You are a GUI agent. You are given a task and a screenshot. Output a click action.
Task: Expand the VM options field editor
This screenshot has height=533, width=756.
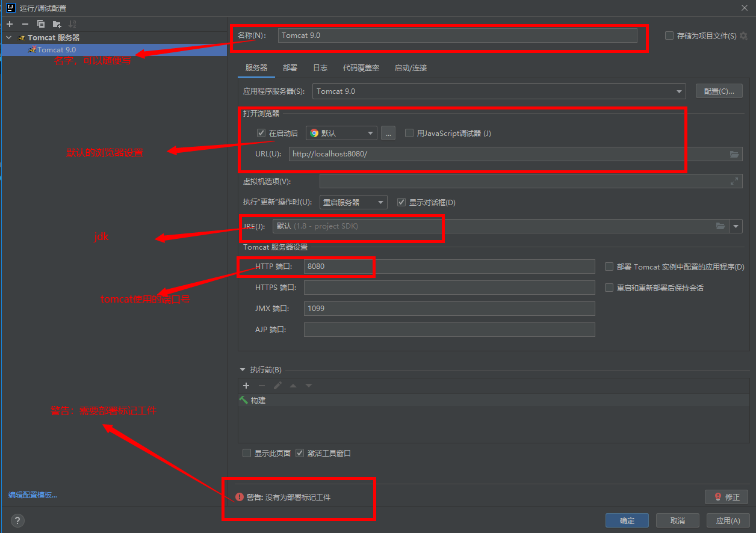[734, 181]
